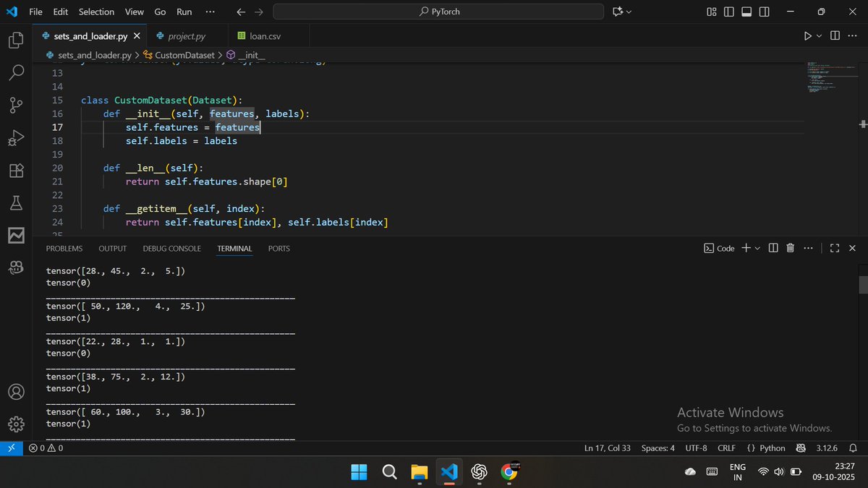868x488 pixels.
Task: Open the Testing flask view
Action: click(16, 202)
